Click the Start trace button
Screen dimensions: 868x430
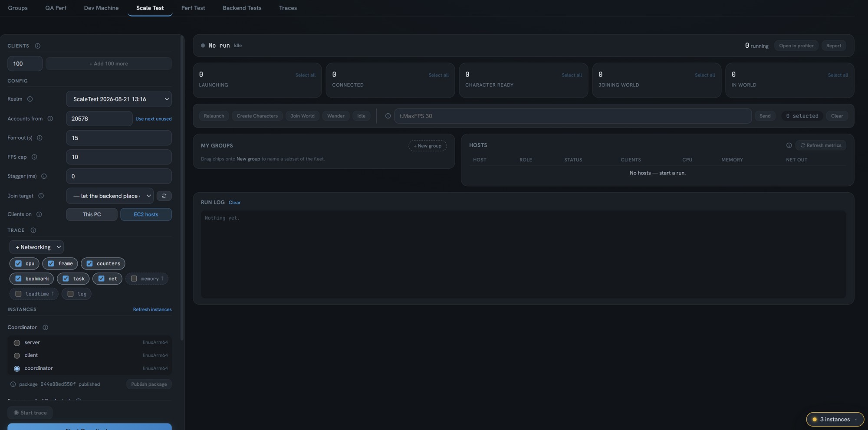(x=30, y=413)
